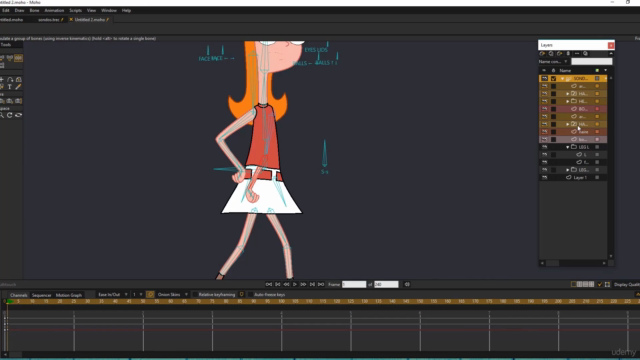Select the Text tool
Image resolution: width=640 pixels, height=360 pixels.
click(10, 87)
